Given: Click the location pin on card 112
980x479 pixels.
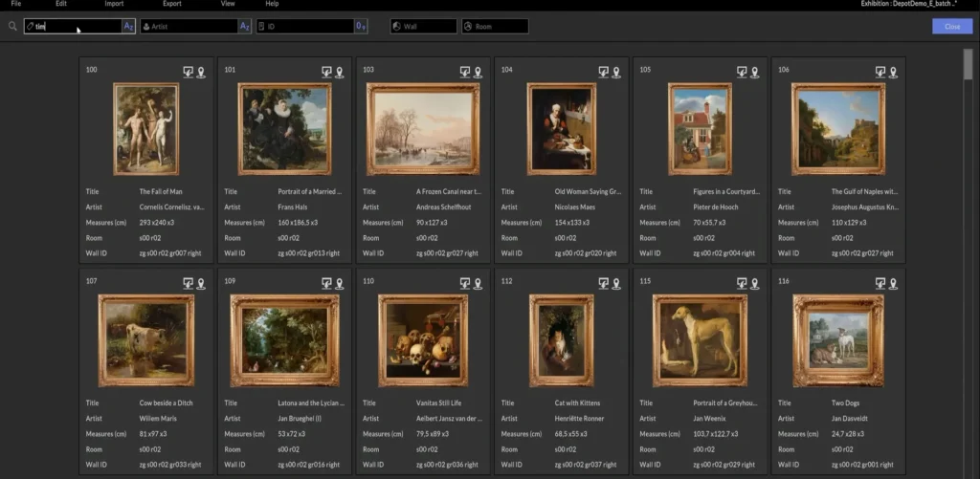Looking at the screenshot, I should tap(616, 284).
